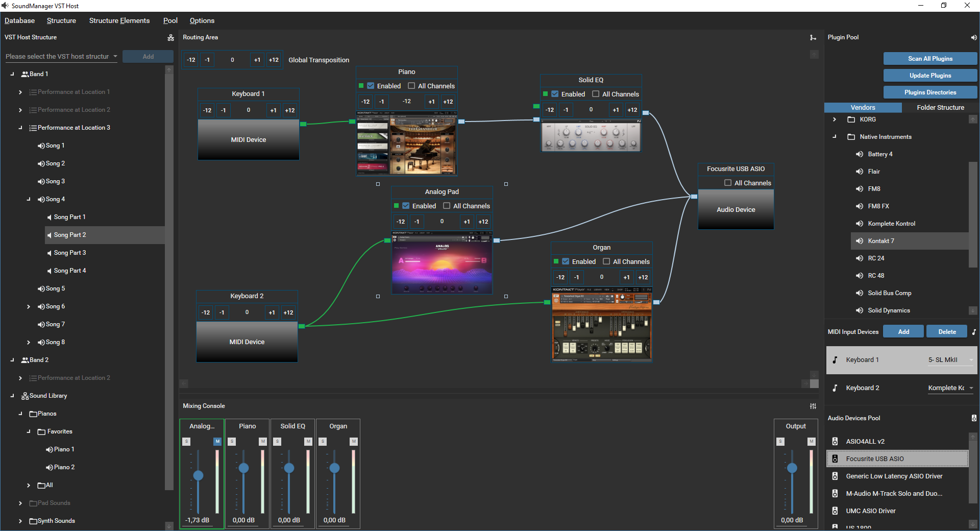Click the hierarchy icon beside VST Host Structure
The height and width of the screenshot is (531, 980).
(x=170, y=37)
